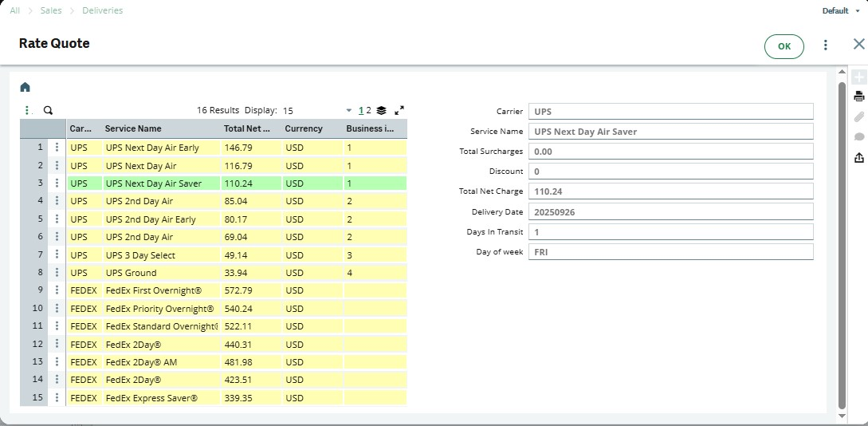Click the Home icon above the grid
This screenshot has width=868, height=426.
[x=25, y=87]
